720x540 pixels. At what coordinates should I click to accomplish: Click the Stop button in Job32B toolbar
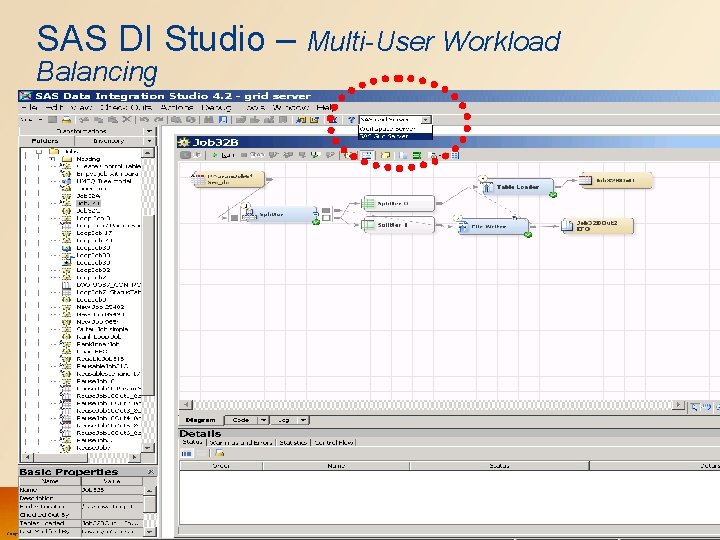pyautogui.click(x=253, y=155)
